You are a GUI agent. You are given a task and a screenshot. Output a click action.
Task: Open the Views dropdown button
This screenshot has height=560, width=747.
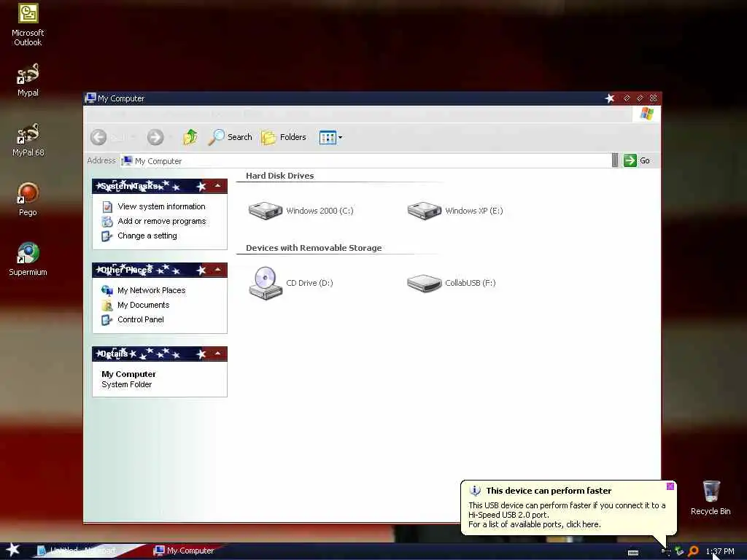(x=330, y=137)
